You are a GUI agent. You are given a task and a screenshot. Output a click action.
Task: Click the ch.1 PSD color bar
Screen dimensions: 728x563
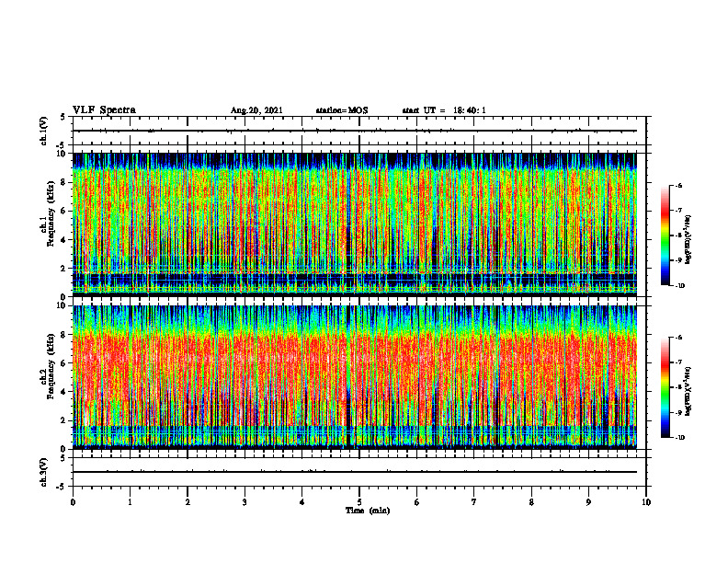tap(665, 236)
